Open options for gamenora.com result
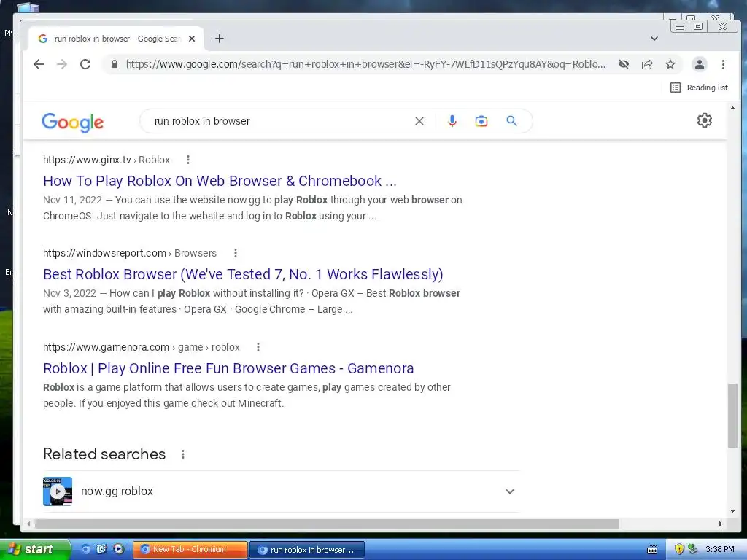 [x=258, y=347]
